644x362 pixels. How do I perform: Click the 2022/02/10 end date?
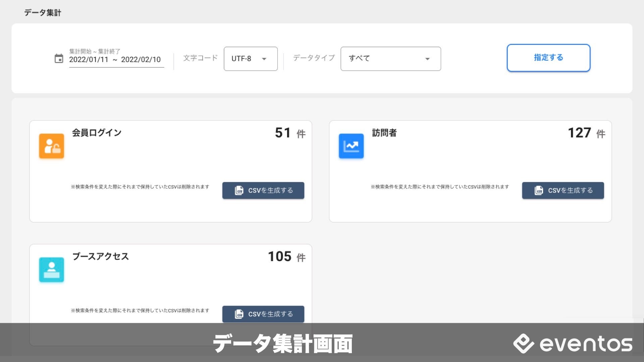click(x=141, y=60)
